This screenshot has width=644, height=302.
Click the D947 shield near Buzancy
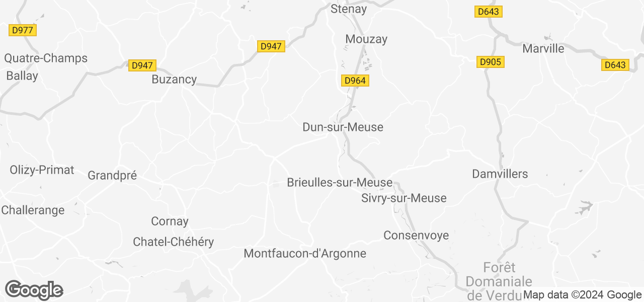(142, 65)
